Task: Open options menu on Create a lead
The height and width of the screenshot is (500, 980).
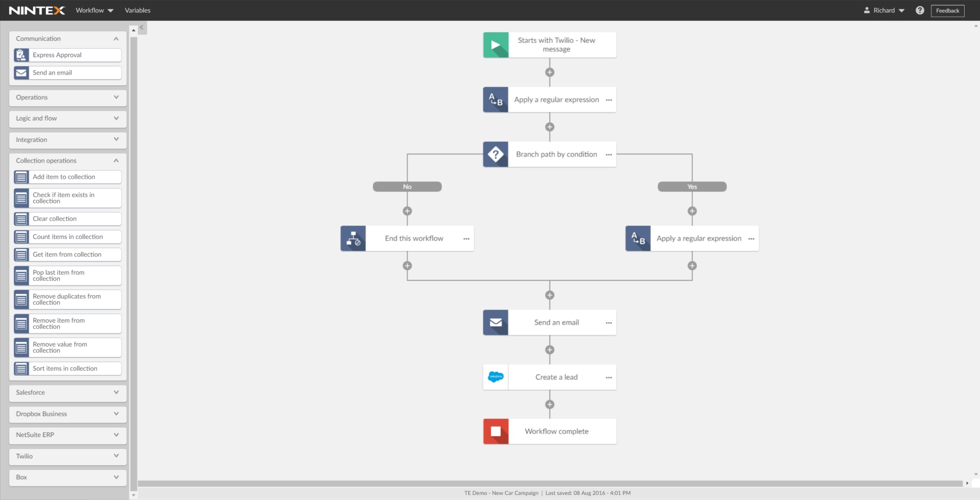Action: point(609,378)
